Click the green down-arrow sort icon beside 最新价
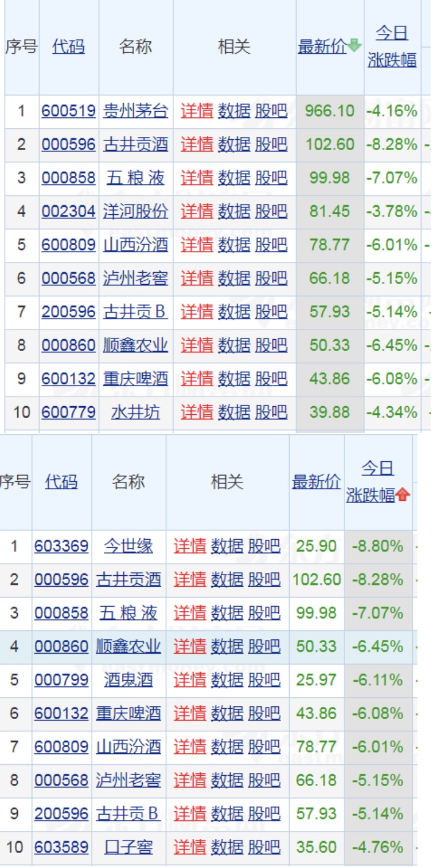 pos(354,46)
